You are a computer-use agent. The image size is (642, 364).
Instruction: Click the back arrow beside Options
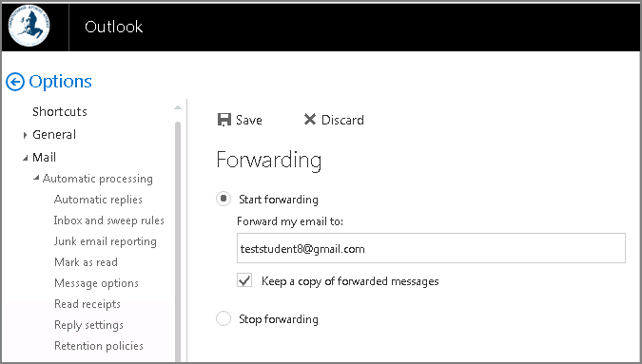[x=15, y=82]
